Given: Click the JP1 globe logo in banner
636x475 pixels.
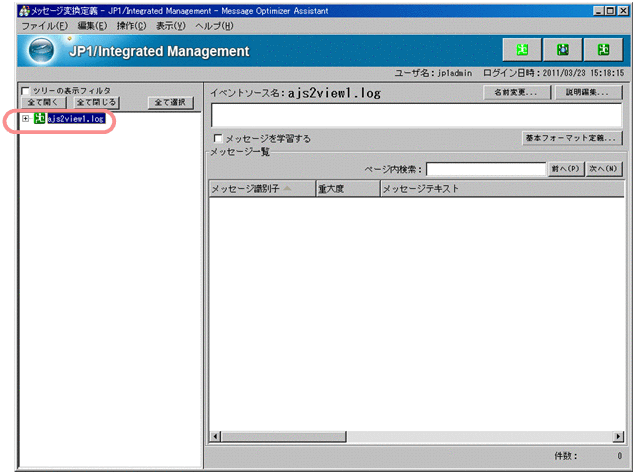Looking at the screenshot, I should (x=42, y=51).
